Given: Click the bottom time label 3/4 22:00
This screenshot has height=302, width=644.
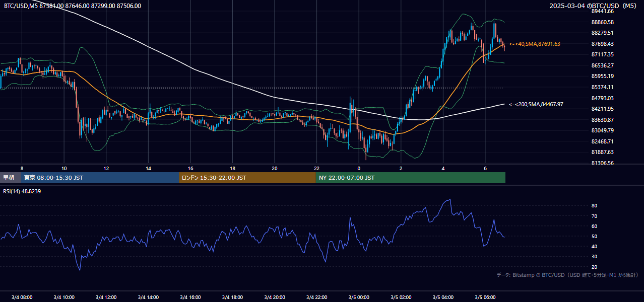Looking at the screenshot, I should click(316, 297).
